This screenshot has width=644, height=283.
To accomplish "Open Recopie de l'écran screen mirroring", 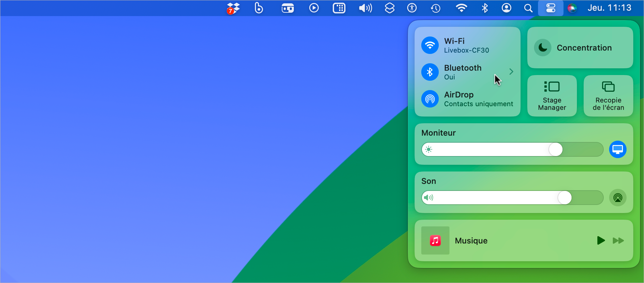I will [x=608, y=96].
